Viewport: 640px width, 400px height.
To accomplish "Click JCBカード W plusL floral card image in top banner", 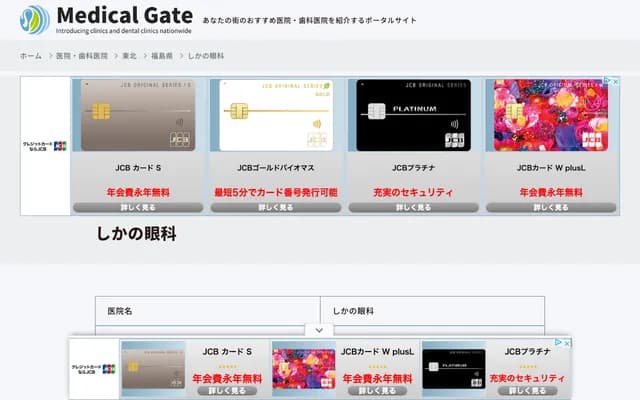I will click(551, 115).
